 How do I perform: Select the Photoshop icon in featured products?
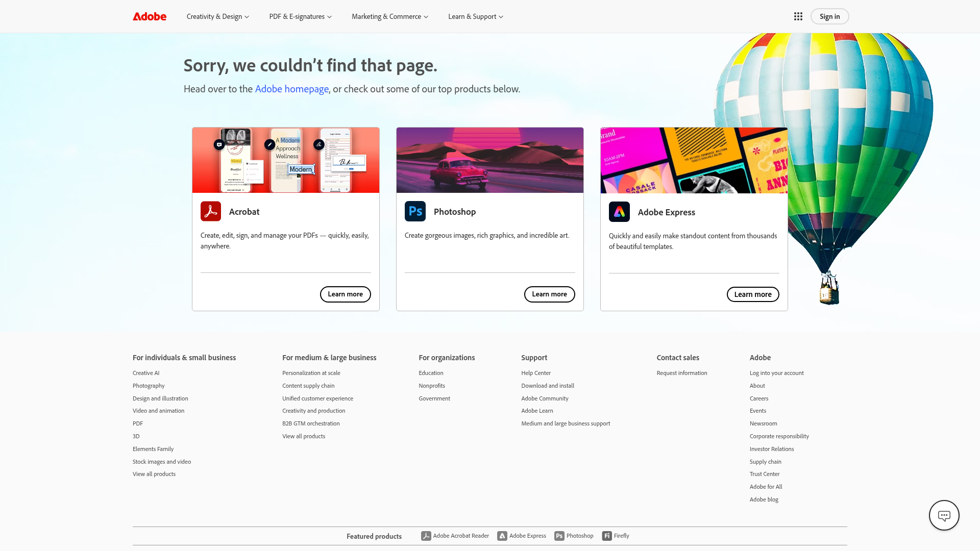point(559,536)
